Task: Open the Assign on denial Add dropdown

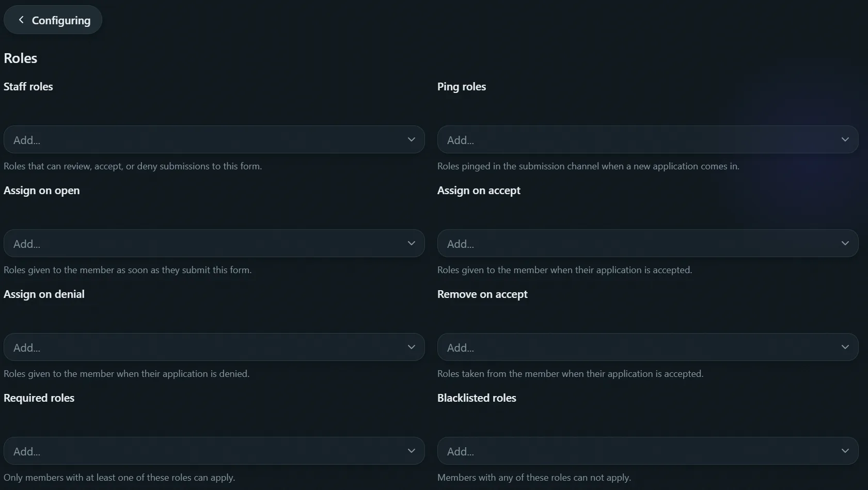Action: click(x=214, y=347)
